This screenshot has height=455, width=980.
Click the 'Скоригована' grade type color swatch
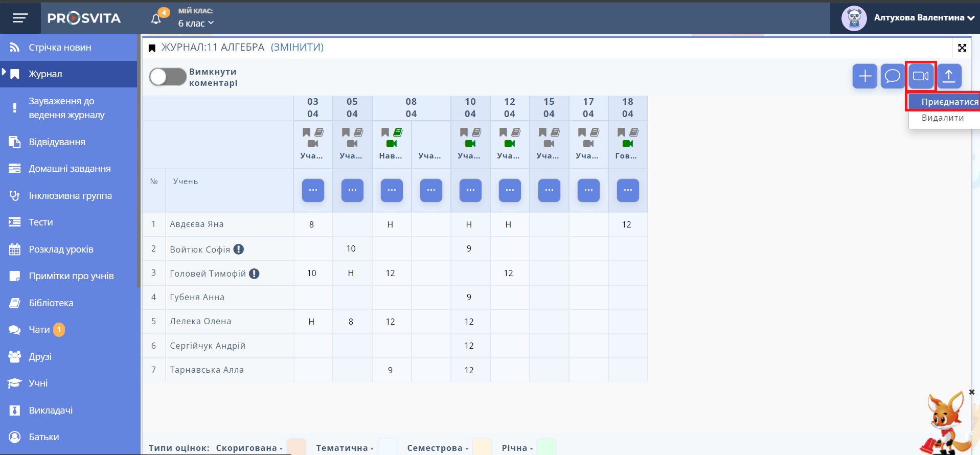(297, 447)
